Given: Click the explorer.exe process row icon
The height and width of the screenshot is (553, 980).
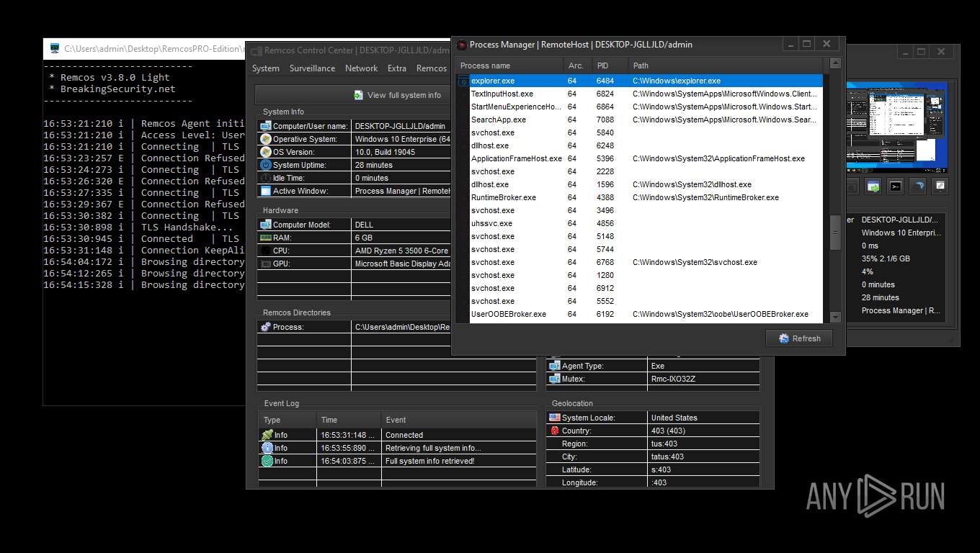Looking at the screenshot, I should 463,81.
